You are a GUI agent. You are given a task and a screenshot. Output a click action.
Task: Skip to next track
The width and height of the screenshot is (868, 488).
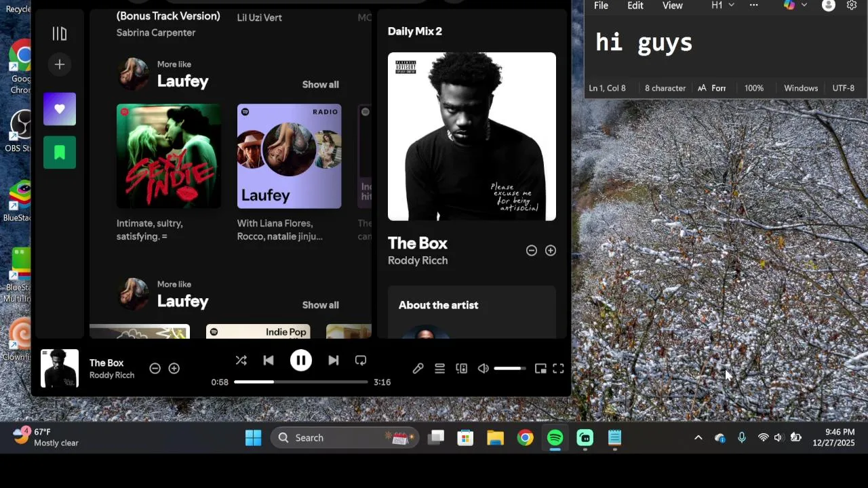(x=333, y=361)
